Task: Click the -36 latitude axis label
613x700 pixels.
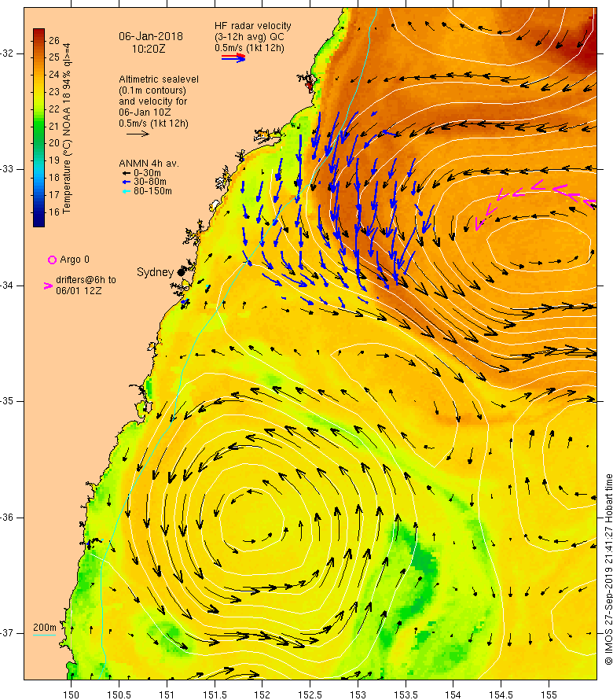Action: (x=7, y=518)
